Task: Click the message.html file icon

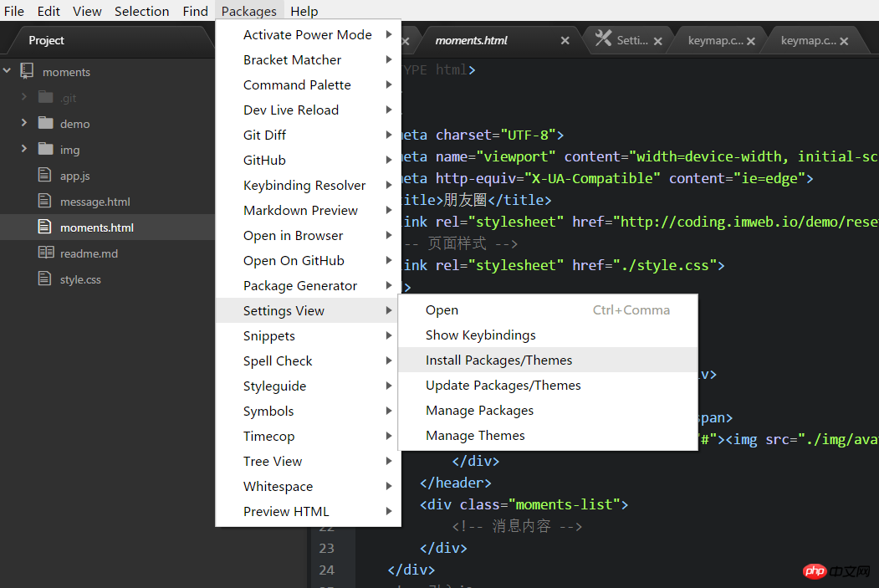Action: (x=44, y=201)
